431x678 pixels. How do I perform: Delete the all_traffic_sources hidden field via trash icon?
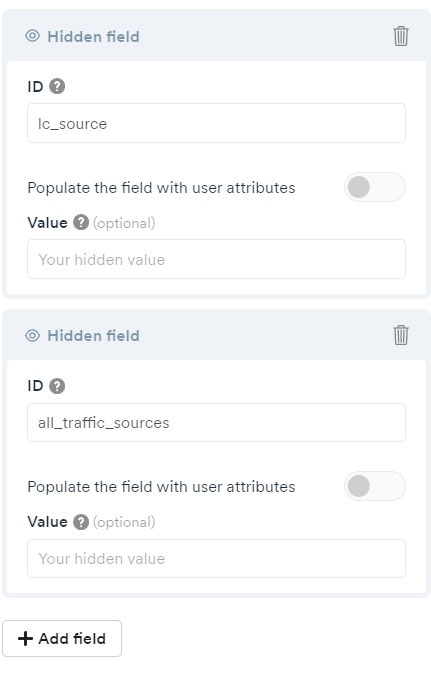coord(401,335)
